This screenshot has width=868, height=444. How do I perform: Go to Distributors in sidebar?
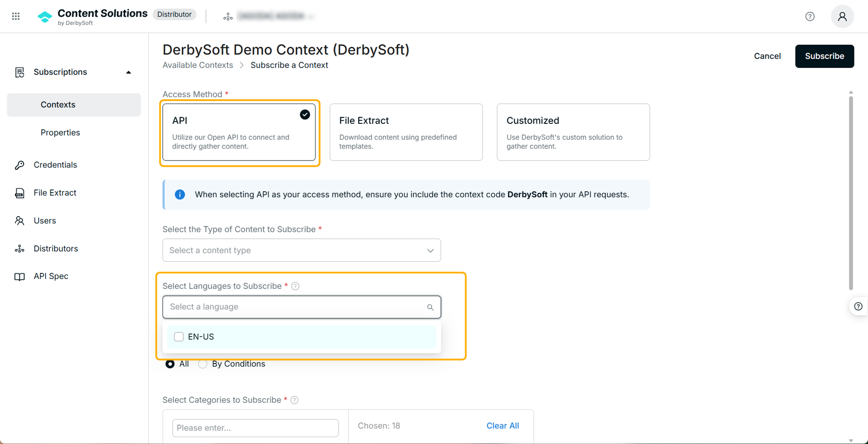56,249
